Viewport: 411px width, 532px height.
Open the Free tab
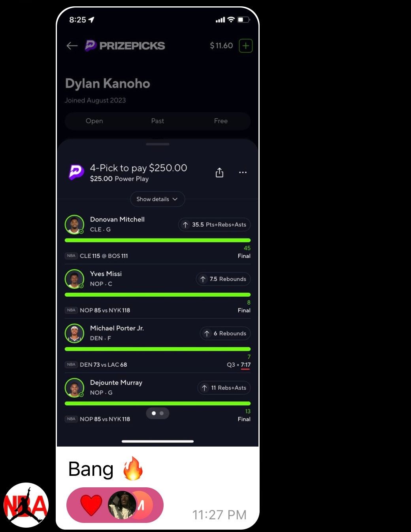[x=221, y=121]
